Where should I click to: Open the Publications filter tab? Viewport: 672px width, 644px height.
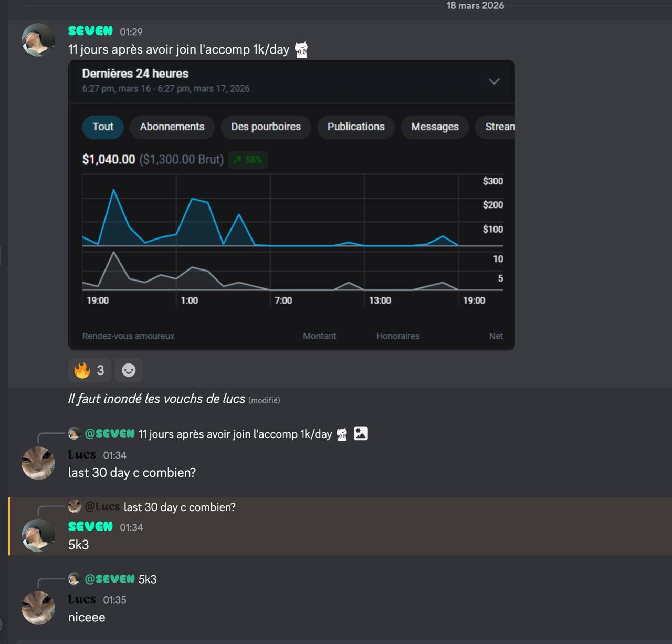pyautogui.click(x=356, y=127)
